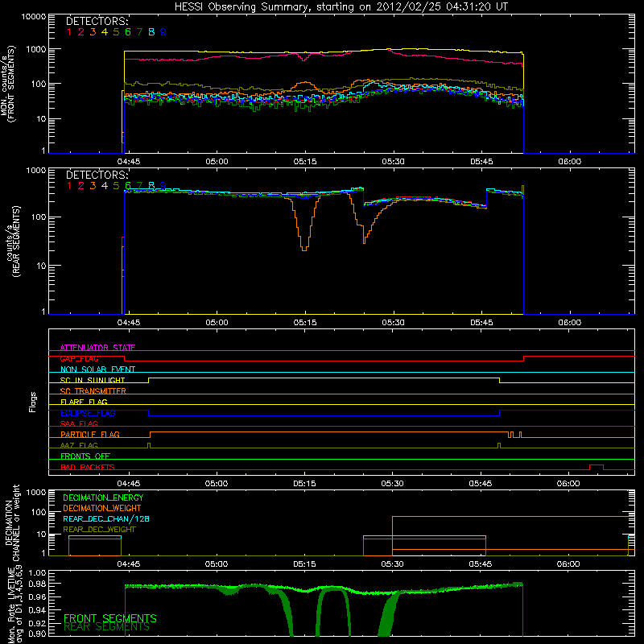Click the Flags vertical axis label
Screen dimensions: 644x644
(32, 402)
